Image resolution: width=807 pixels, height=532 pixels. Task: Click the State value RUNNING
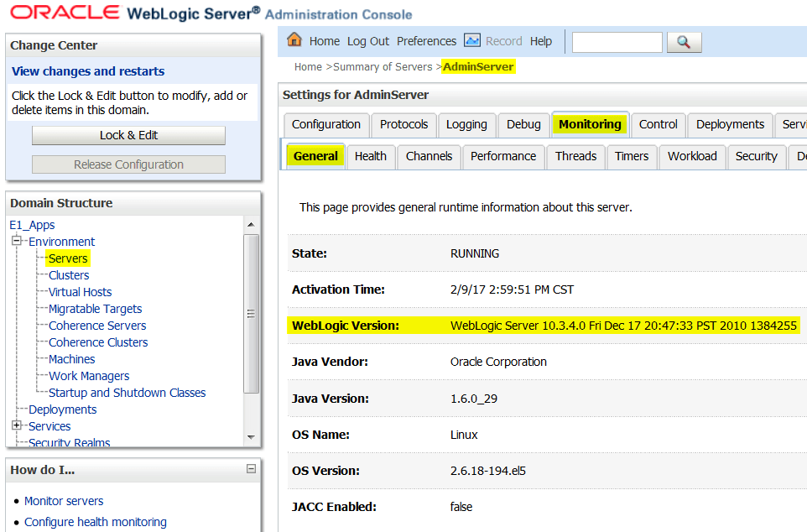click(x=475, y=253)
